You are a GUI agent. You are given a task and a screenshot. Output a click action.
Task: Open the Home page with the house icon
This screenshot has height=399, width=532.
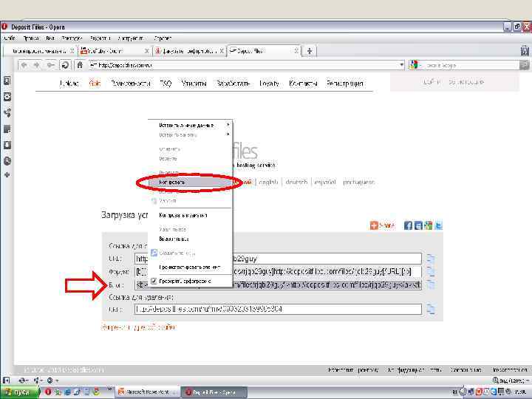click(80, 64)
